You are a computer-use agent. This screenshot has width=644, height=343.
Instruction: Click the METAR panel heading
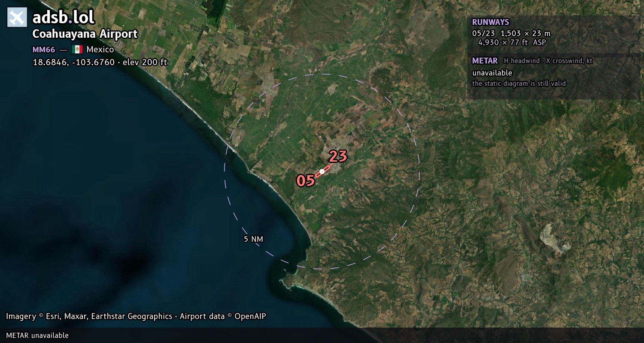click(x=485, y=61)
